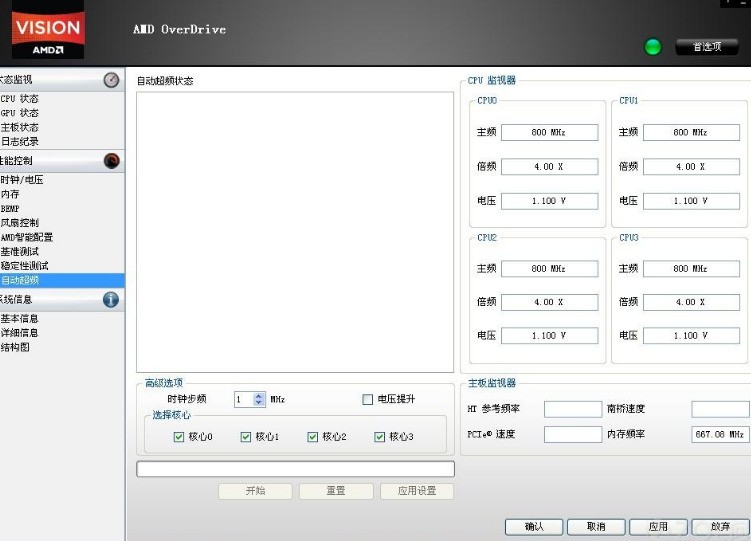Open the CPU 状态 page
This screenshot has height=541, width=751.
pos(20,99)
